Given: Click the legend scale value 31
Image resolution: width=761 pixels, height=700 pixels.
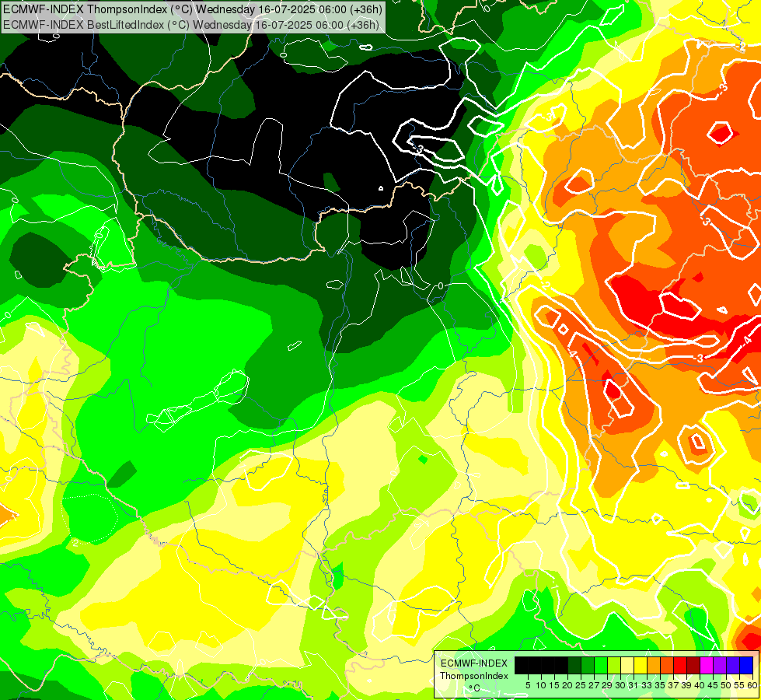Looking at the screenshot, I should [634, 685].
